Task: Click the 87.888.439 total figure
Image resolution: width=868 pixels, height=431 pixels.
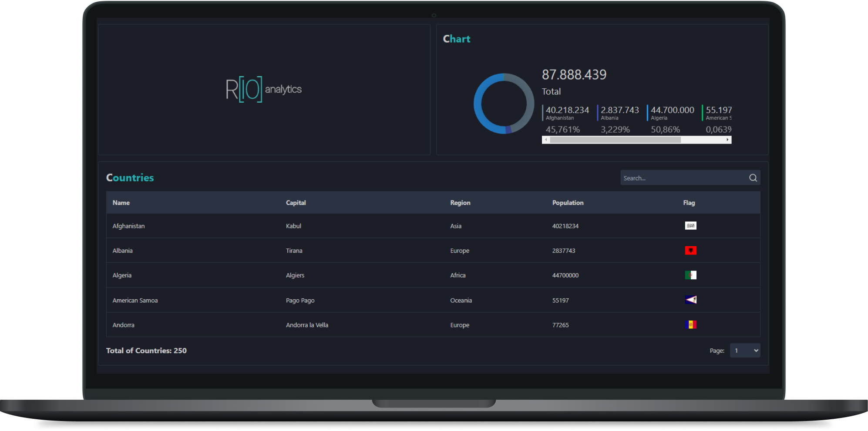Action: coord(574,75)
